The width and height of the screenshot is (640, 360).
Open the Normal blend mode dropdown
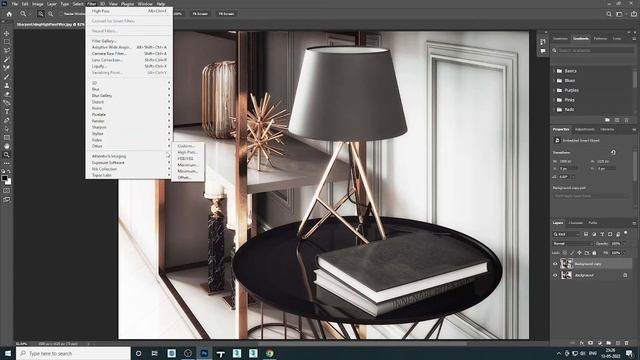pos(572,244)
